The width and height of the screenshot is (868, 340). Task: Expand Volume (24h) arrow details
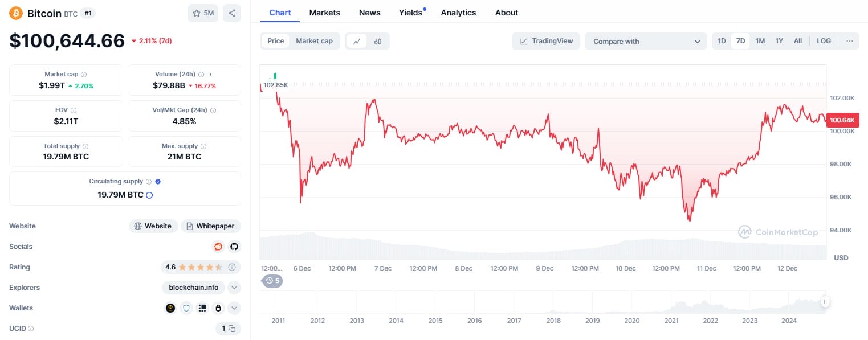click(210, 75)
